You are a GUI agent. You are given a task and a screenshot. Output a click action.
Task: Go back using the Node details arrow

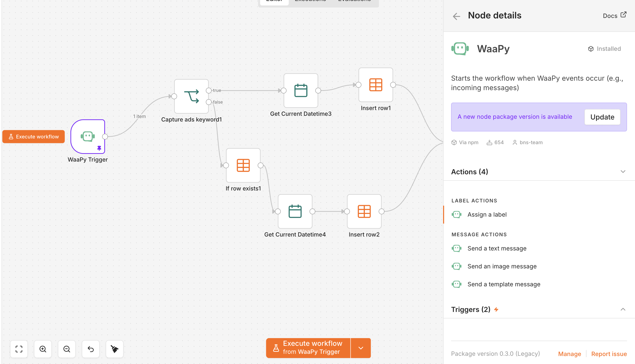tap(457, 16)
